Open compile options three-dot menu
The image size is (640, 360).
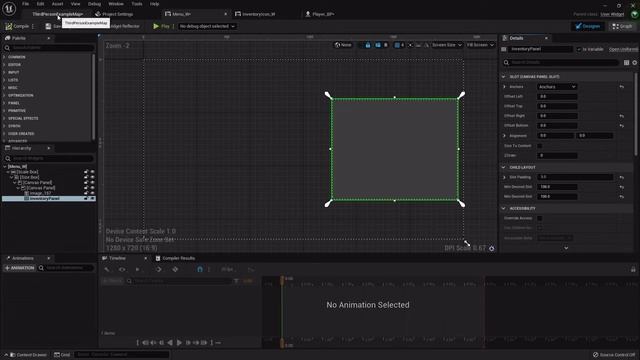tap(33, 26)
